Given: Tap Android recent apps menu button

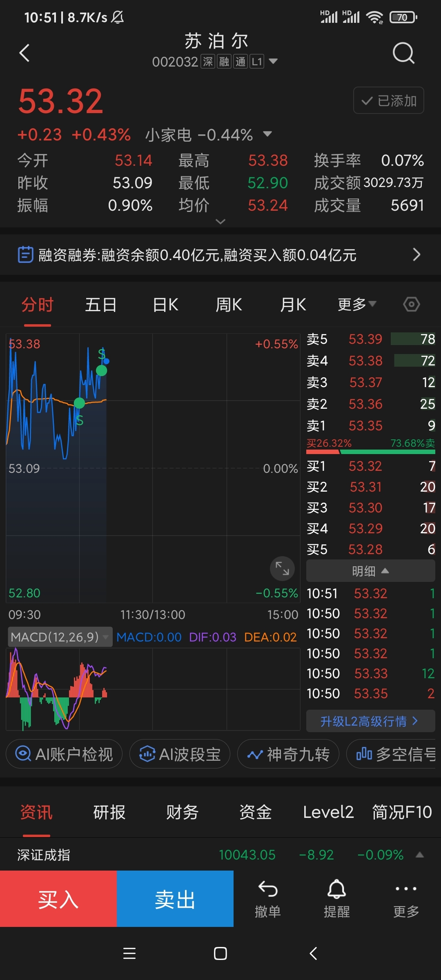Looking at the screenshot, I should [x=129, y=953].
